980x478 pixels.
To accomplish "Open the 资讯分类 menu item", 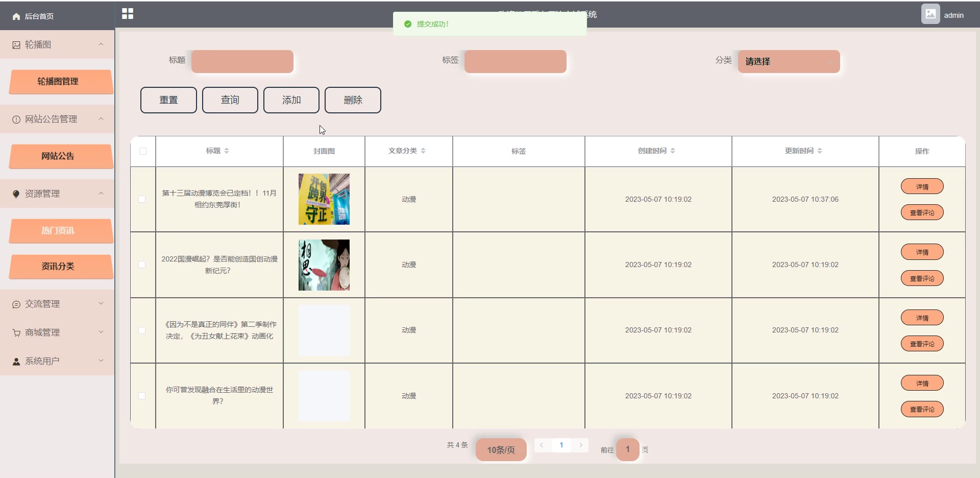I will coord(61,267).
